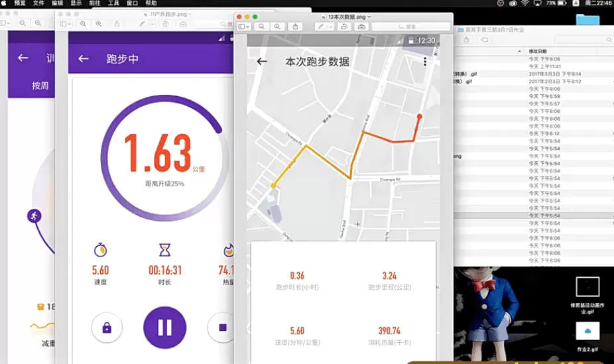The height and width of the screenshot is (364, 614).
Task: Open the 编辑 menu
Action: (57, 3)
